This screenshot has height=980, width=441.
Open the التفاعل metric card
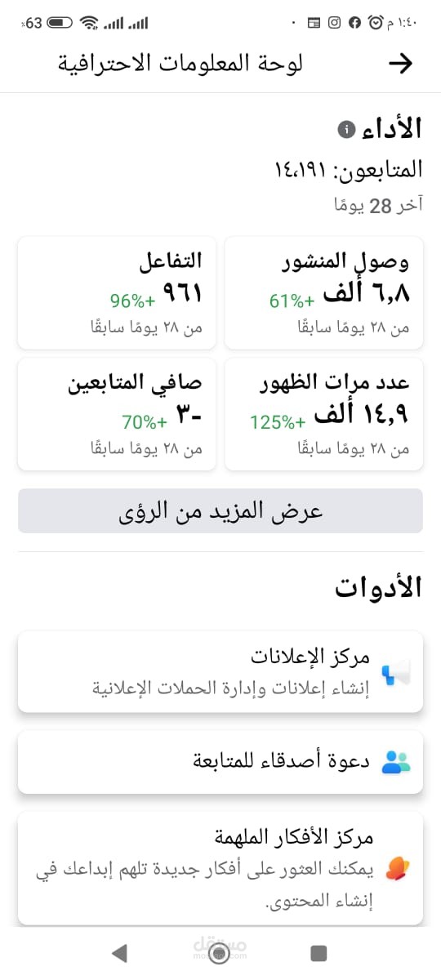[x=117, y=292]
